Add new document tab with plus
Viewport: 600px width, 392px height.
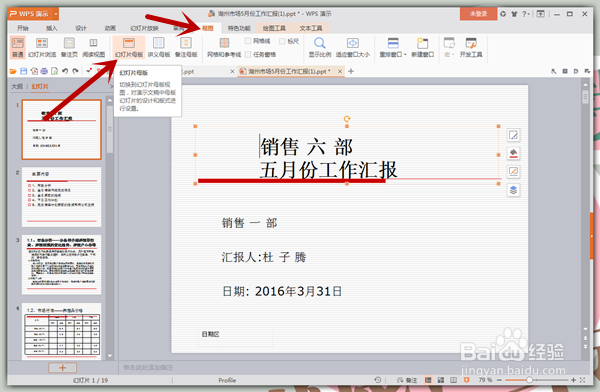351,71
